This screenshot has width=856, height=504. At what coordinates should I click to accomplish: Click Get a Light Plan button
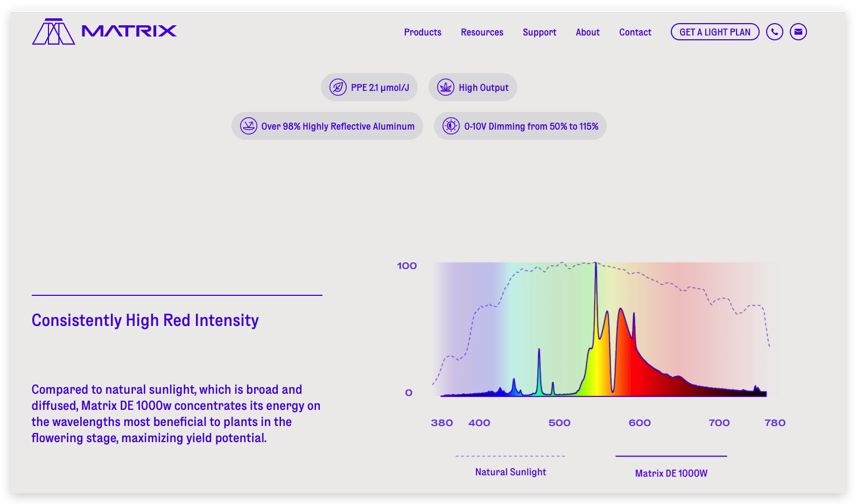[715, 32]
